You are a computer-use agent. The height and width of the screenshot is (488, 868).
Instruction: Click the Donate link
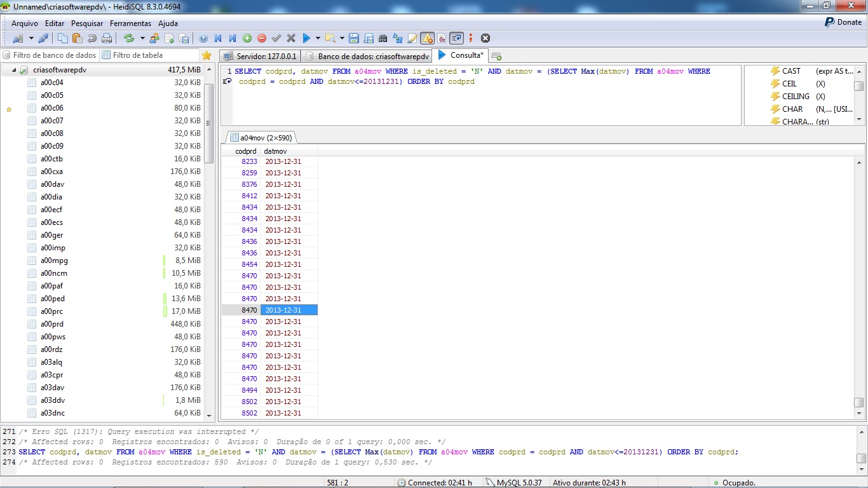(x=843, y=22)
